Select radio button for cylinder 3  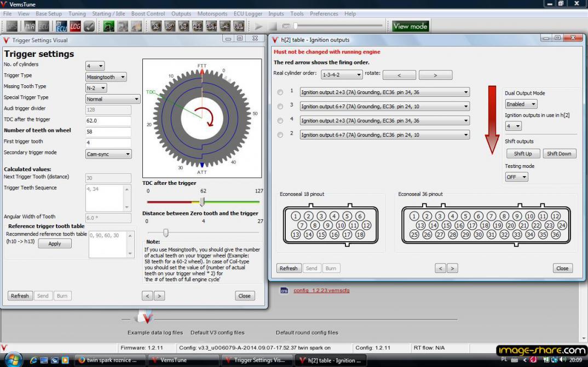280,106
